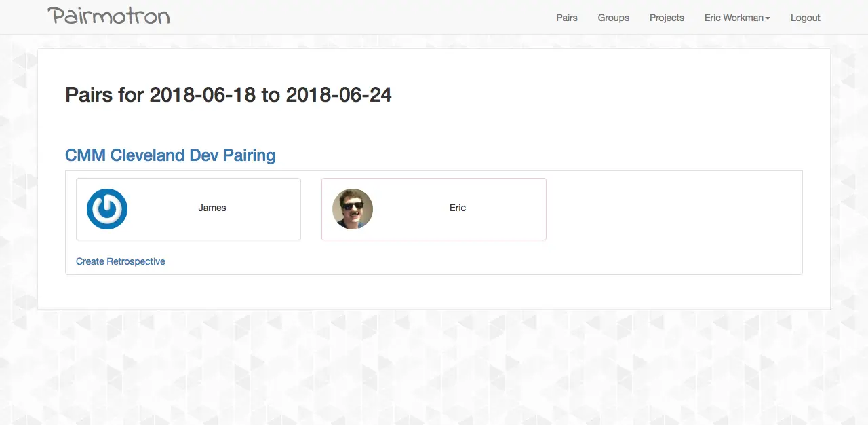Select the name Eric in the pair card
Viewport: 868px width, 425px height.
tap(458, 208)
